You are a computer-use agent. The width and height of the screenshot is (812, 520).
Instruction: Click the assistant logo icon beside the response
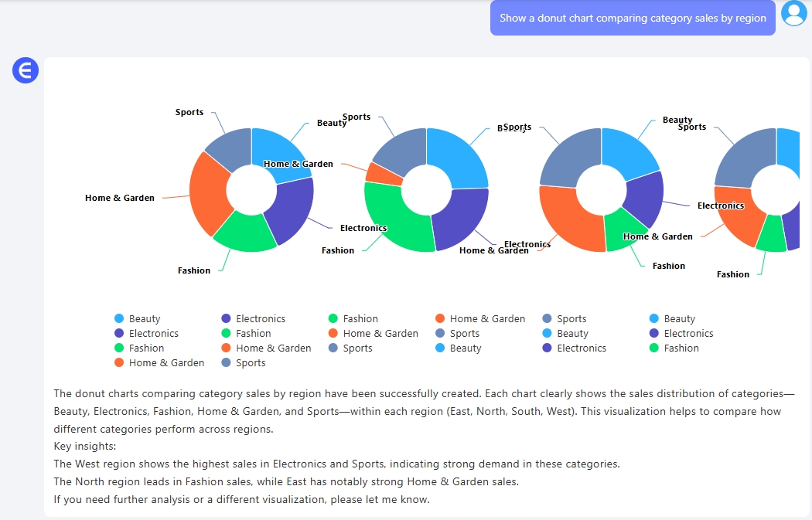pos(25,71)
